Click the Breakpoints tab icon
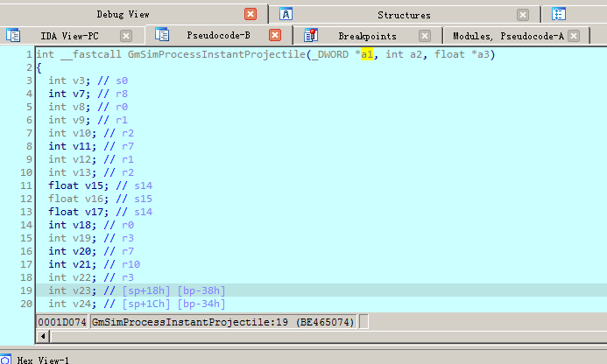 point(311,35)
